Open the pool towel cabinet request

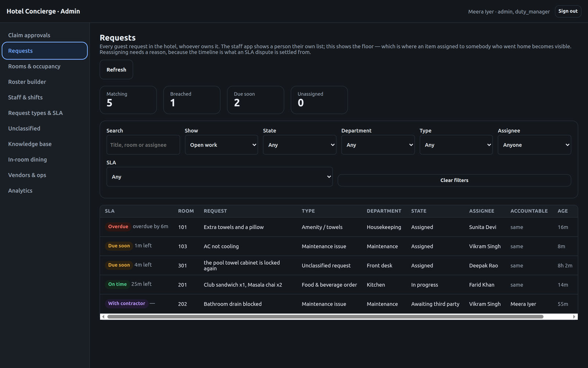pos(242,265)
